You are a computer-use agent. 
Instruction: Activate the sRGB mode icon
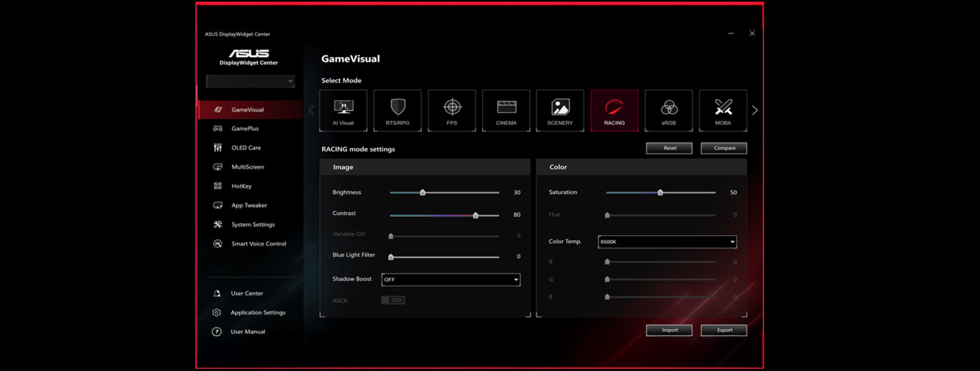(668, 110)
